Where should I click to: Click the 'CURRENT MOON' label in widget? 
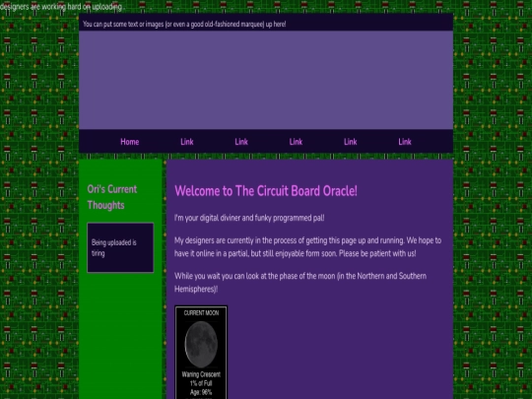[x=201, y=313]
